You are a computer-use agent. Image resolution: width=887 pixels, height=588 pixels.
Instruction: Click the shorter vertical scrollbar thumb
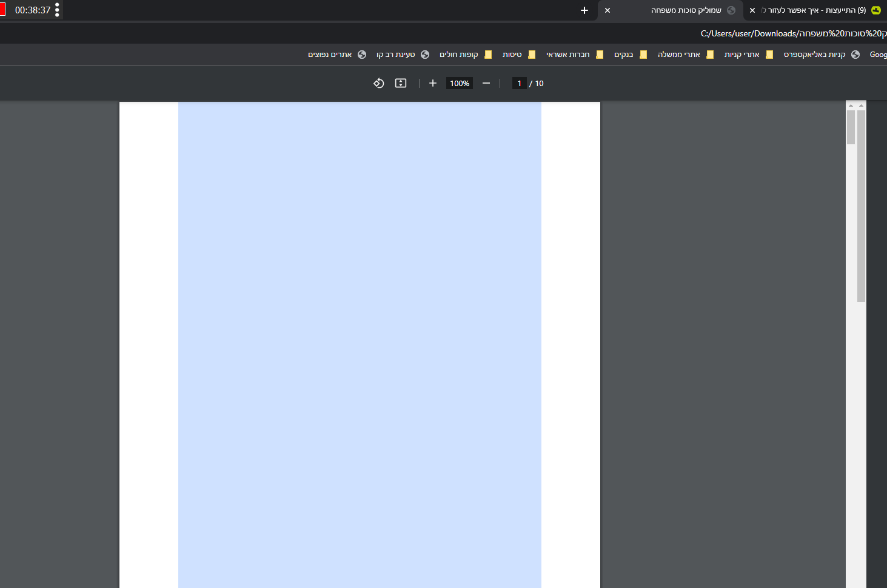tap(851, 127)
